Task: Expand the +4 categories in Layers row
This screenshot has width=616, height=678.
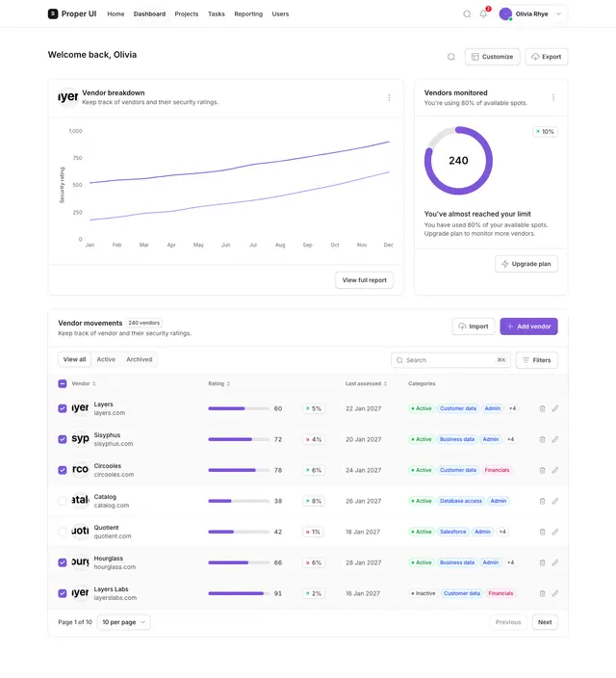Action: (x=512, y=408)
